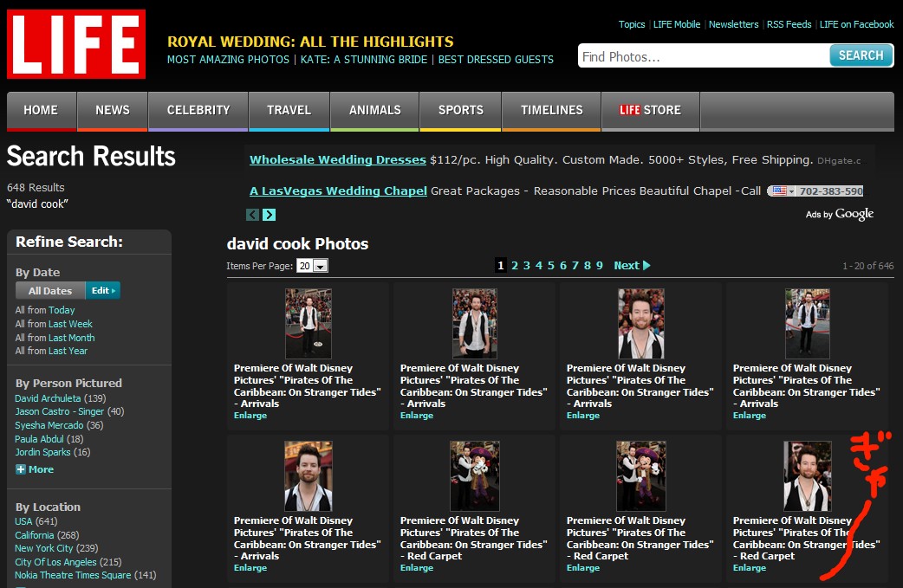Screen dimensions: 903x588
Task: Click Edit button next to All Dates
Action: [103, 291]
